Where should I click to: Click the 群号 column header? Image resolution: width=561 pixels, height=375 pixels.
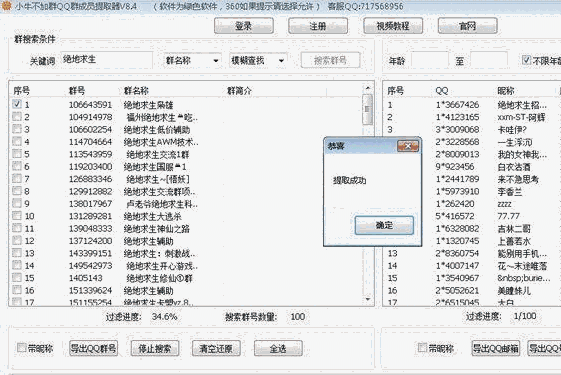[77, 91]
